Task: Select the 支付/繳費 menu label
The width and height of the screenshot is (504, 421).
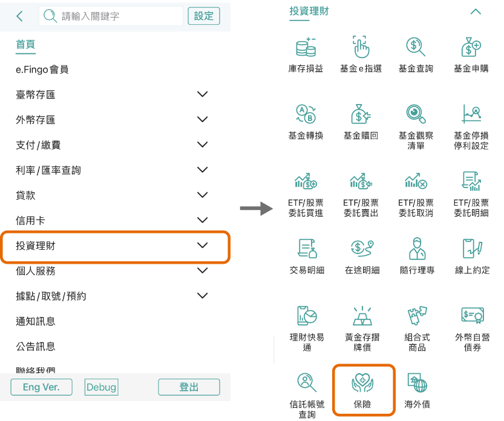Action: (x=38, y=145)
